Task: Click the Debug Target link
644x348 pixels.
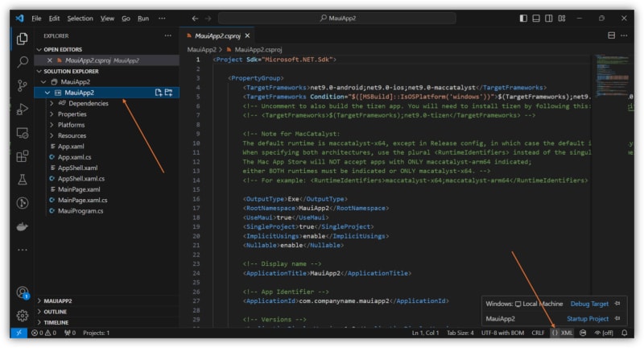Action: click(x=589, y=304)
